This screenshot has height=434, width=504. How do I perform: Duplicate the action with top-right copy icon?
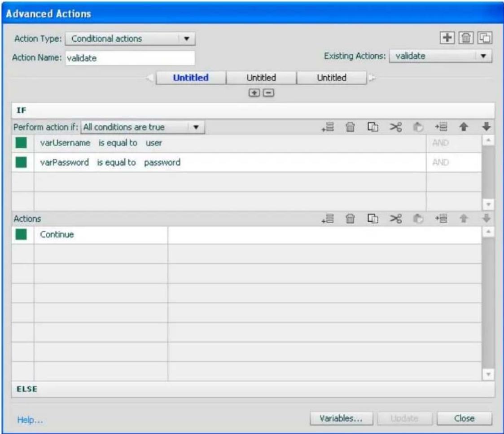coord(485,38)
